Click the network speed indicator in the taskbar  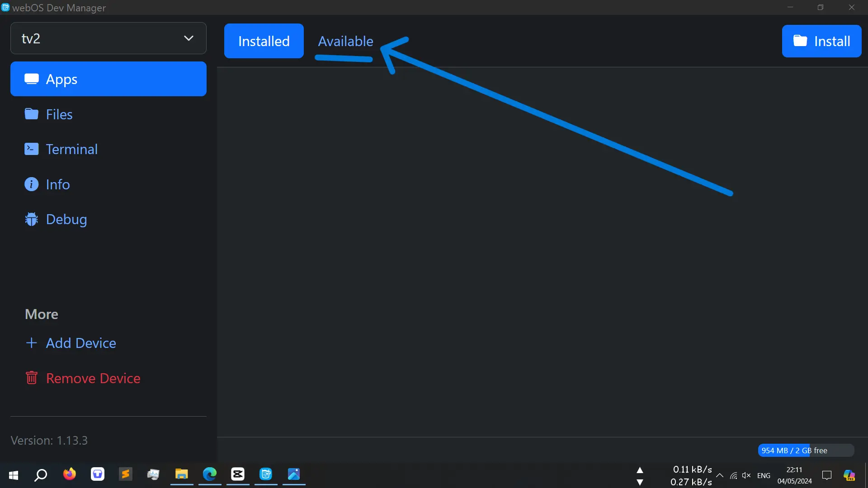674,476
